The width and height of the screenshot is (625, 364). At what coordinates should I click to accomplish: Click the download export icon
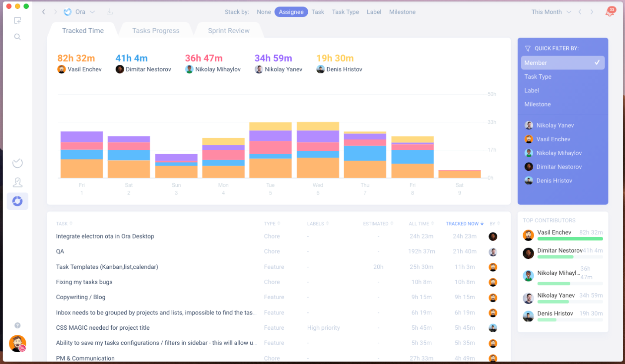pos(110,12)
